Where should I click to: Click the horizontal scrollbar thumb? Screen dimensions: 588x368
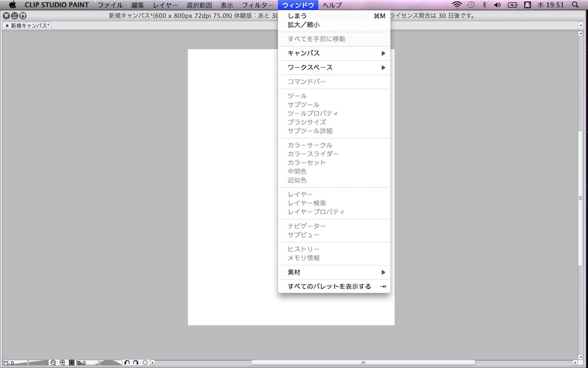click(x=363, y=363)
